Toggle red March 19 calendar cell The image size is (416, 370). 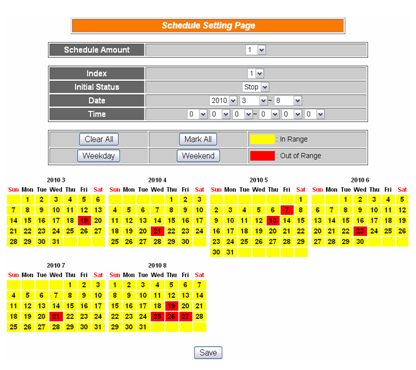click(x=84, y=221)
